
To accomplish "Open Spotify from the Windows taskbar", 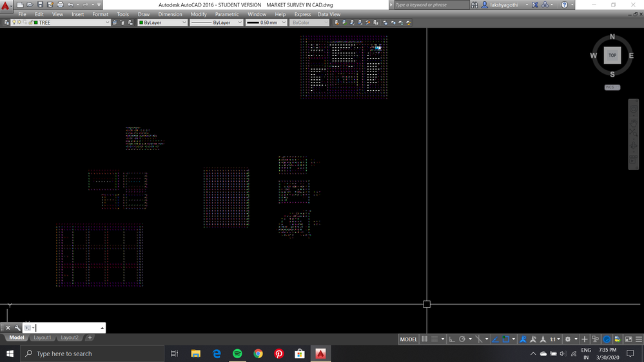I will coord(237,354).
